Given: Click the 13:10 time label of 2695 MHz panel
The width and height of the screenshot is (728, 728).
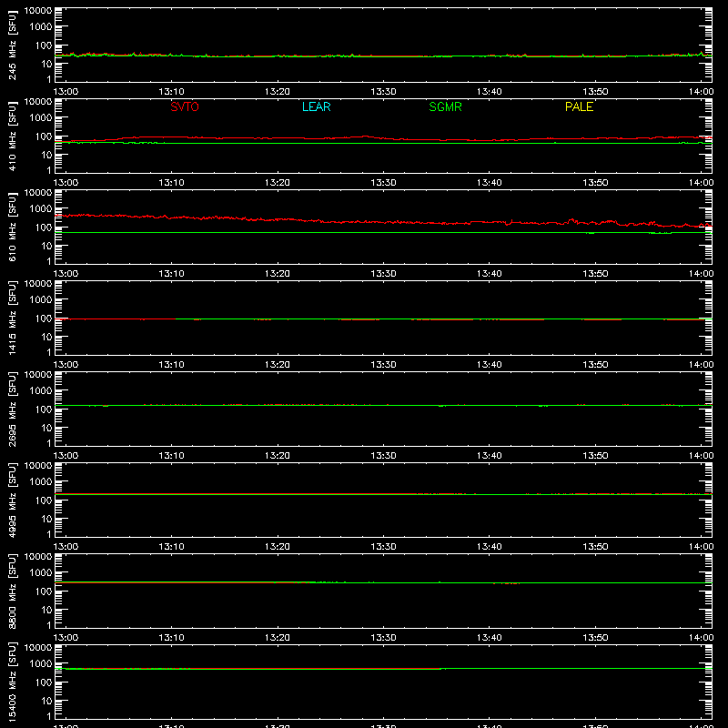Looking at the screenshot, I should (x=172, y=456).
